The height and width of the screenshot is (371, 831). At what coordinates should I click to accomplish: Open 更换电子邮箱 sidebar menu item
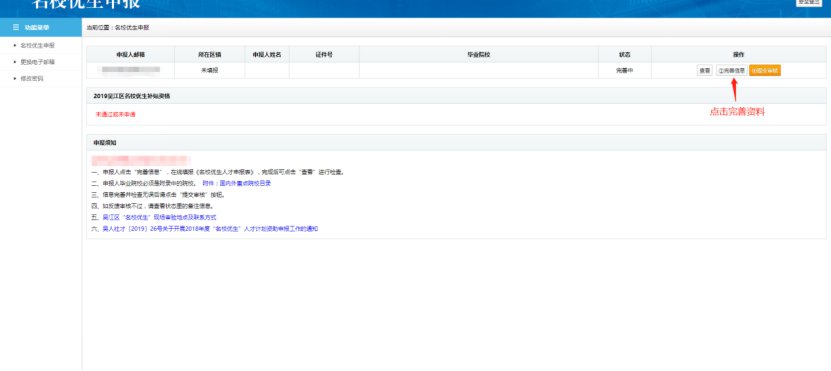pyautogui.click(x=37, y=62)
